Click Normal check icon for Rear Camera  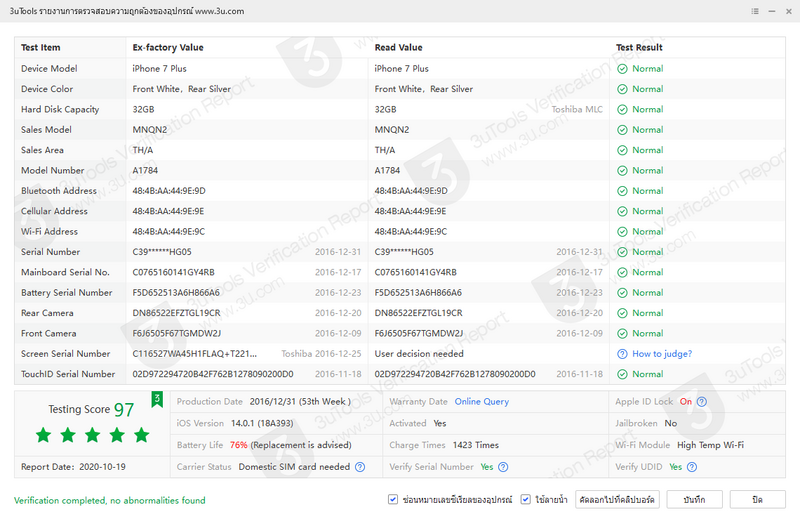(622, 313)
